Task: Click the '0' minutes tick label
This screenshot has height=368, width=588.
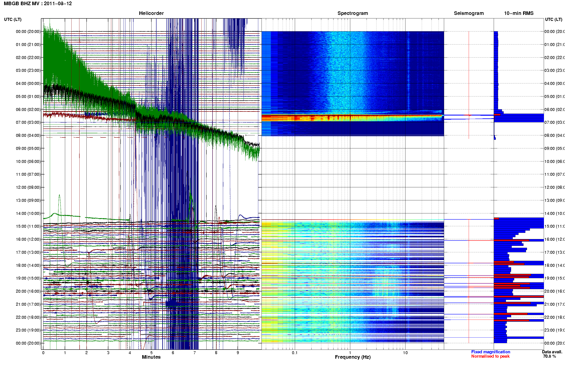Action: [43, 353]
